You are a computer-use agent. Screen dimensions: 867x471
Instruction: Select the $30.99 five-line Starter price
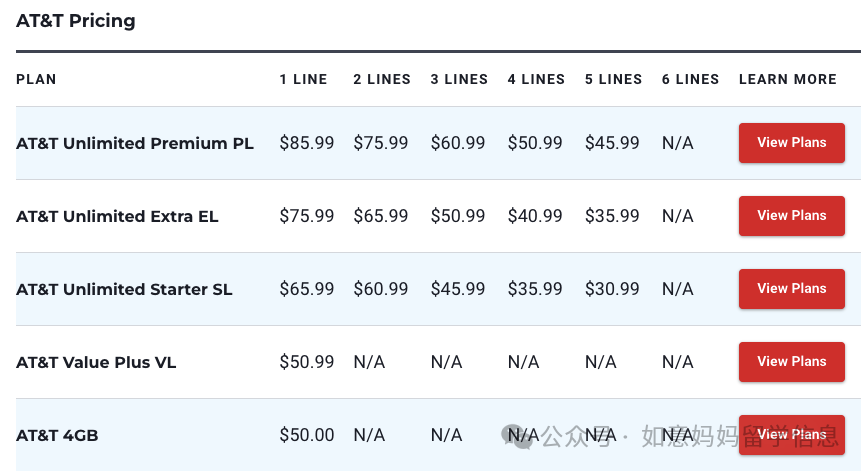[x=612, y=289]
